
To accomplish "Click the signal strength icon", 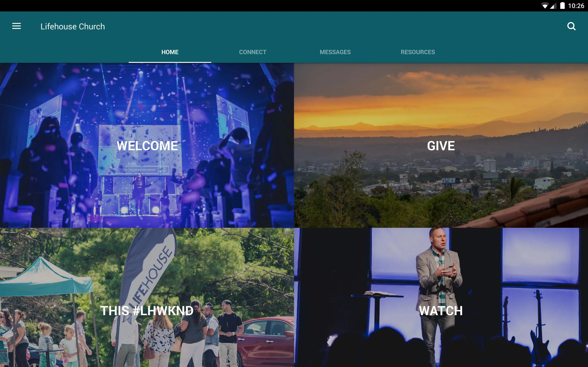I will click(552, 6).
